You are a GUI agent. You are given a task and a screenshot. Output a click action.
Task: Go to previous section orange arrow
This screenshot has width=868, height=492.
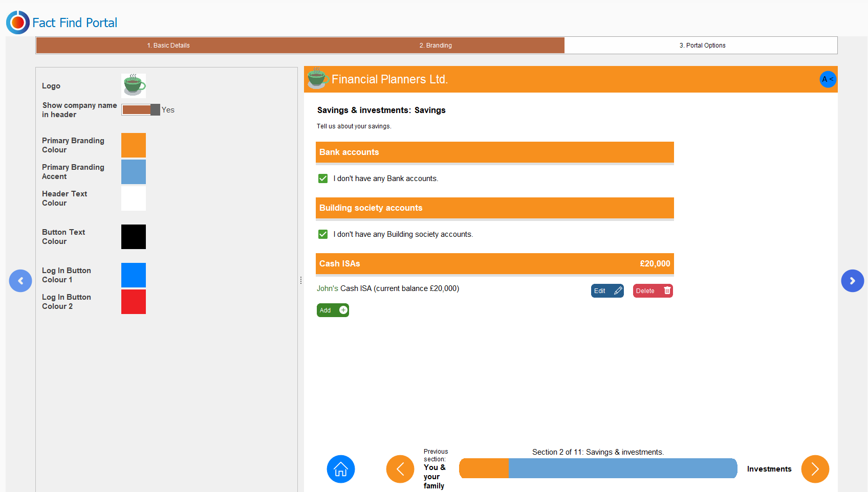[x=400, y=469]
